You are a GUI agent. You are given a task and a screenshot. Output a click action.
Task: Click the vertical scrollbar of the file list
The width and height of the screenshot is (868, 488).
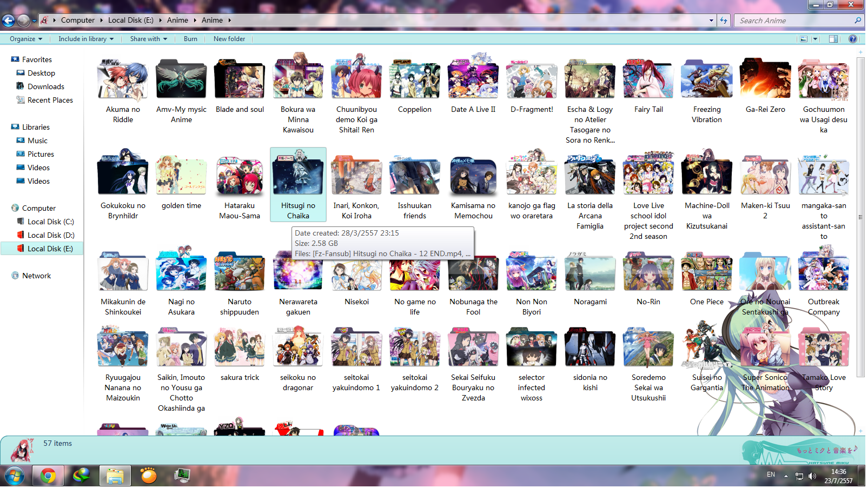(860, 216)
